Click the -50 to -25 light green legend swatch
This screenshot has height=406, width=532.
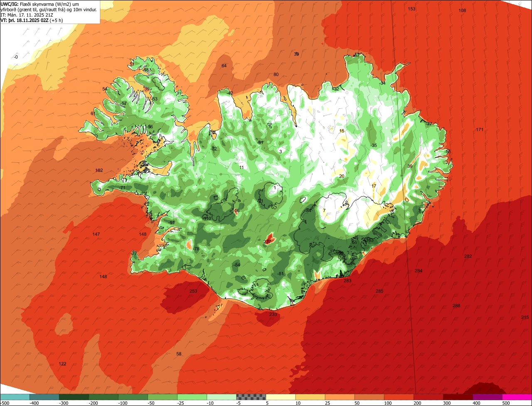pos(163,397)
